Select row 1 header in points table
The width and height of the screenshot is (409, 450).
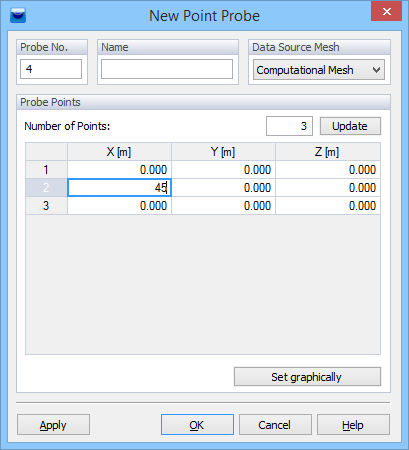(x=46, y=170)
